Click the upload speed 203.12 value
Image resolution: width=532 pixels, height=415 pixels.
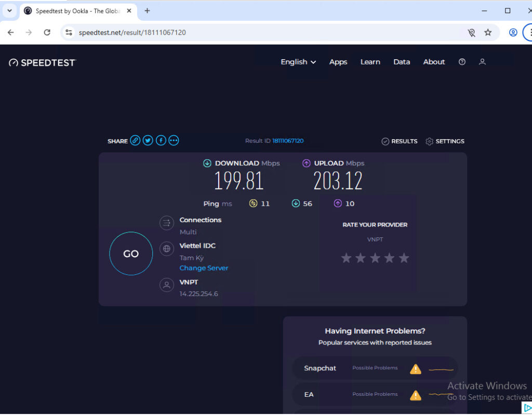click(338, 181)
